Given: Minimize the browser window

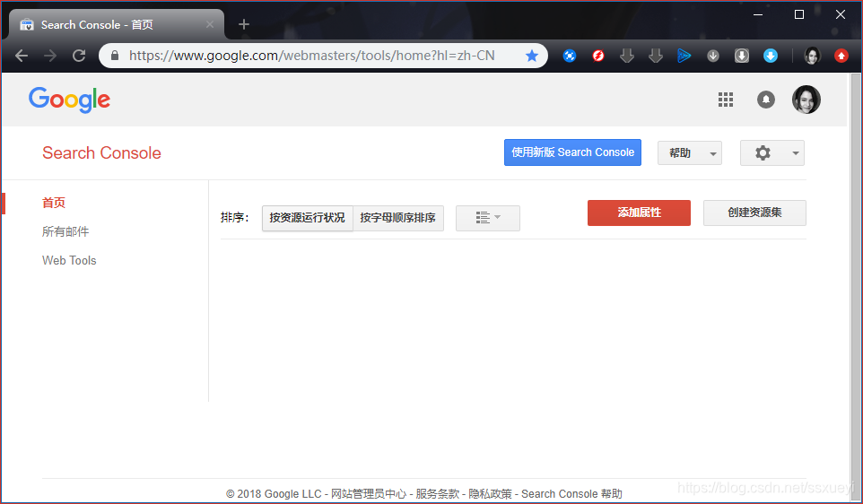Looking at the screenshot, I should click(x=758, y=15).
